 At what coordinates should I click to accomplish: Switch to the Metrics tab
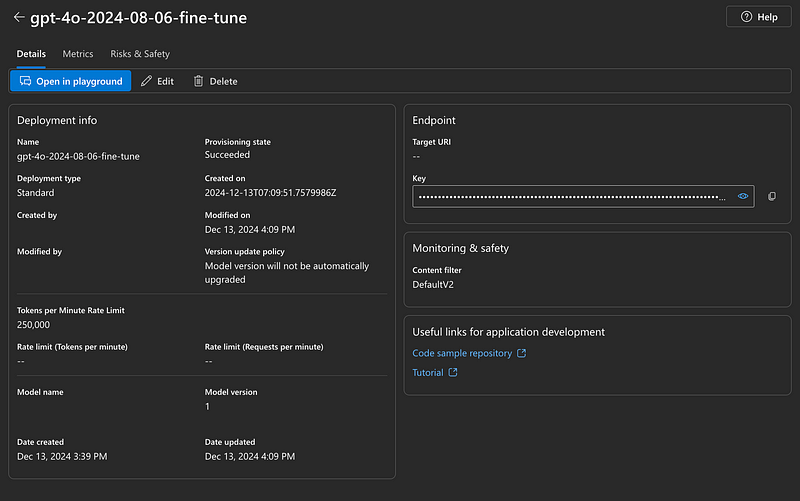[x=78, y=54]
